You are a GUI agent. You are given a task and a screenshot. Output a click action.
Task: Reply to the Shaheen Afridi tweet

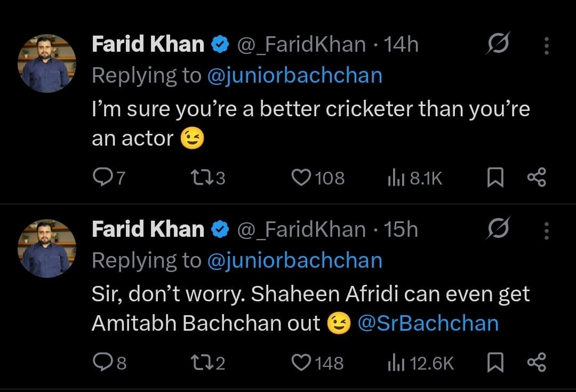[x=101, y=363]
